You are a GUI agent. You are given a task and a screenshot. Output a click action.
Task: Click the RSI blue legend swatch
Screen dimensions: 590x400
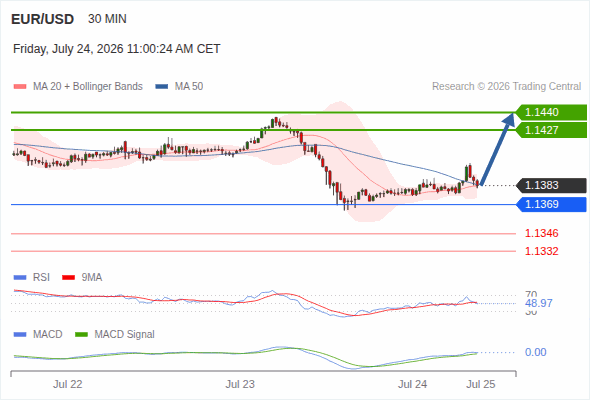(20, 278)
